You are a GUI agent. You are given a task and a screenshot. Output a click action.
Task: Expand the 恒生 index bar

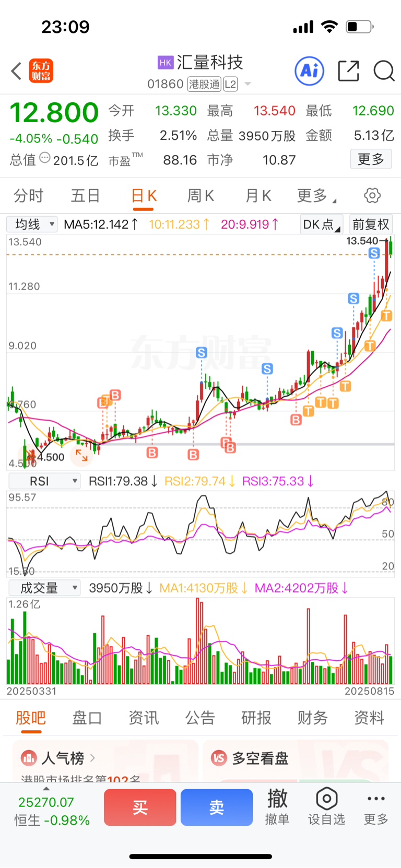pyautogui.click(x=46, y=789)
